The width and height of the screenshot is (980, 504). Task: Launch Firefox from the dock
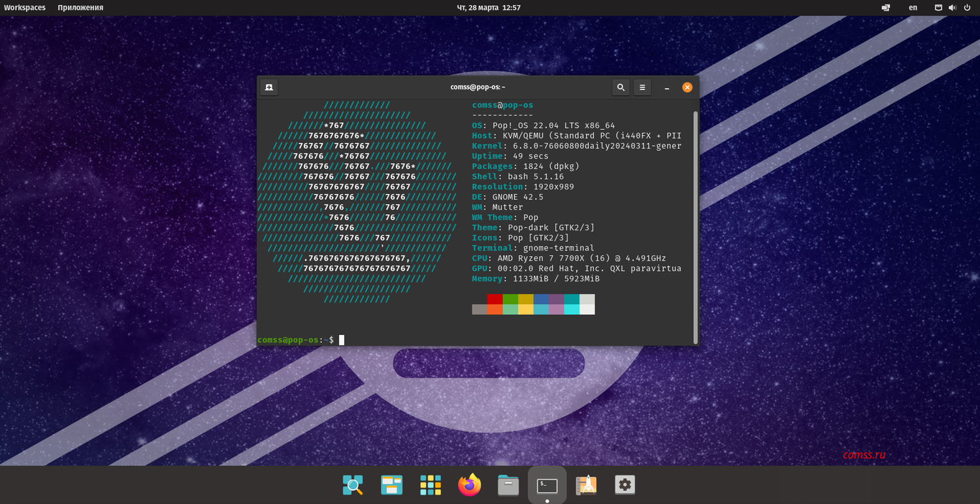coord(469,485)
